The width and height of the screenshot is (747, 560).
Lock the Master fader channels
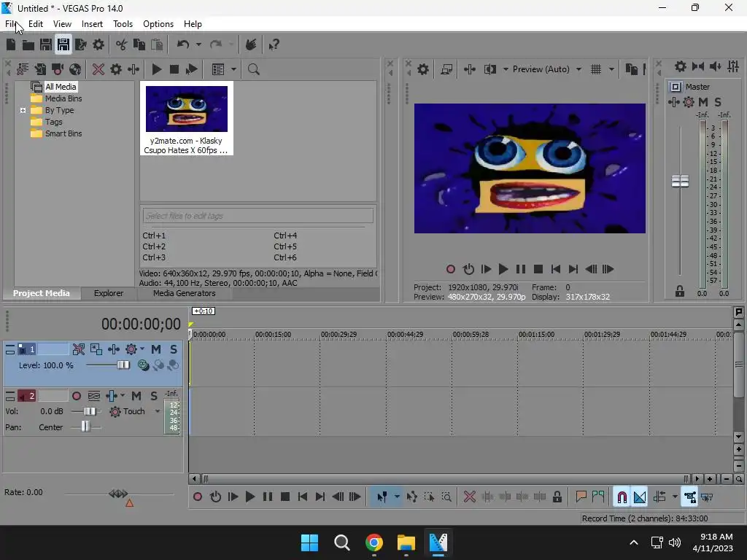[680, 291]
